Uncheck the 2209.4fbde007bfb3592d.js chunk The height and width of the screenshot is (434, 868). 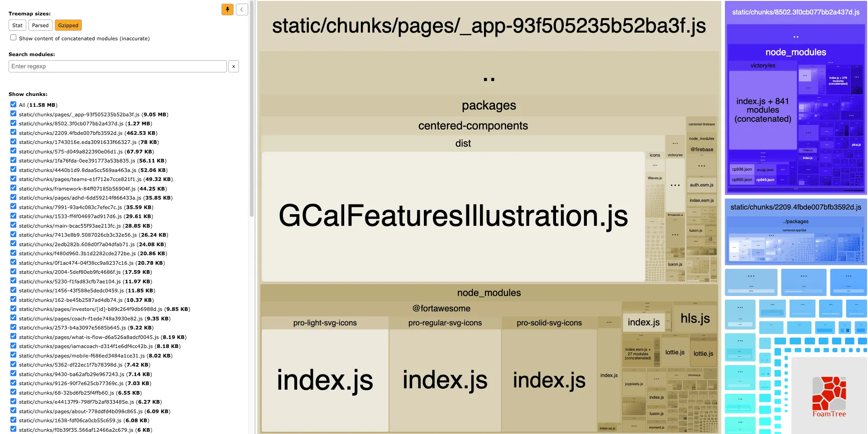pos(13,132)
